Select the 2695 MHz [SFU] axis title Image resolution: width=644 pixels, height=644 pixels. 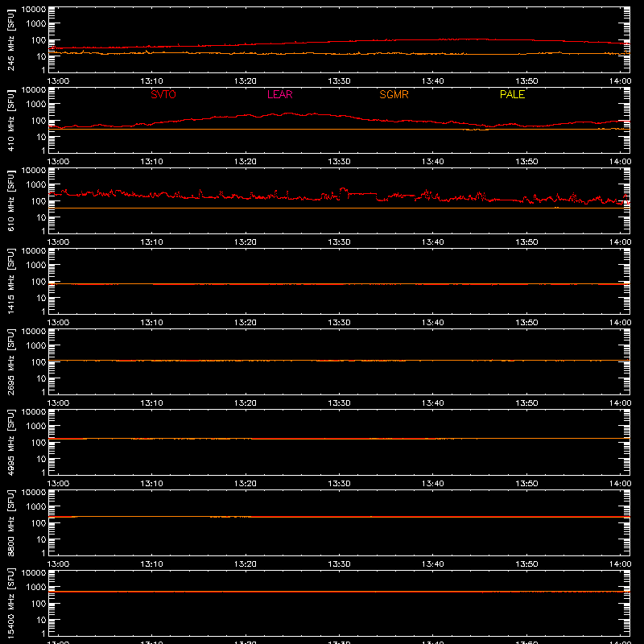coord(10,361)
